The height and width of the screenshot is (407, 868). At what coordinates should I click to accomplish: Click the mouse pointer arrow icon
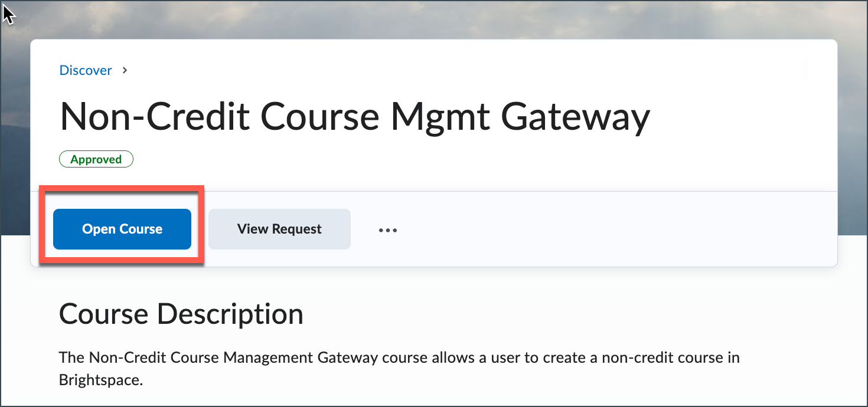[8, 13]
